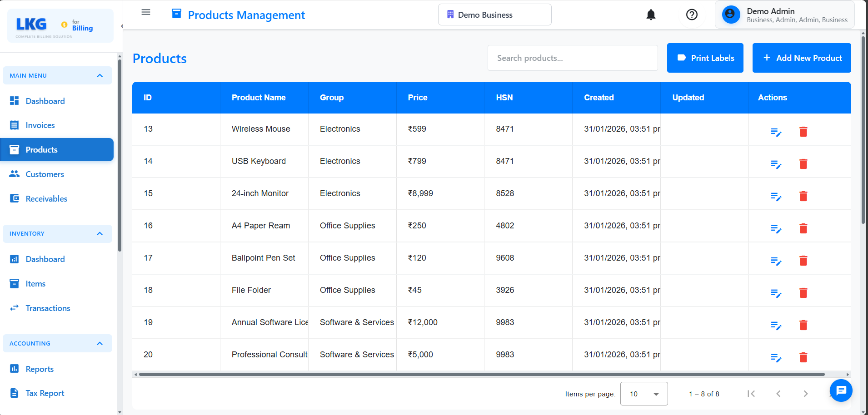
Task: Click the hamburger menu icon
Action: coord(146,12)
